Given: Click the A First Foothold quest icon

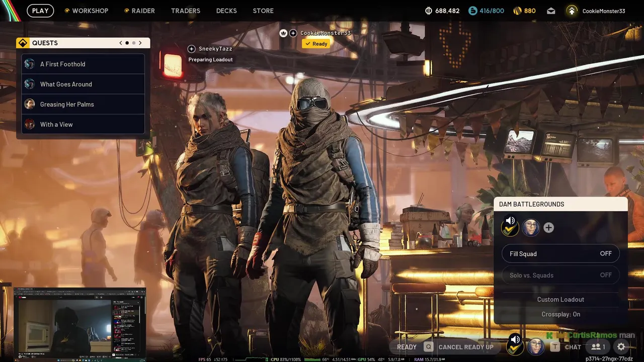Looking at the screenshot, I should tap(30, 64).
